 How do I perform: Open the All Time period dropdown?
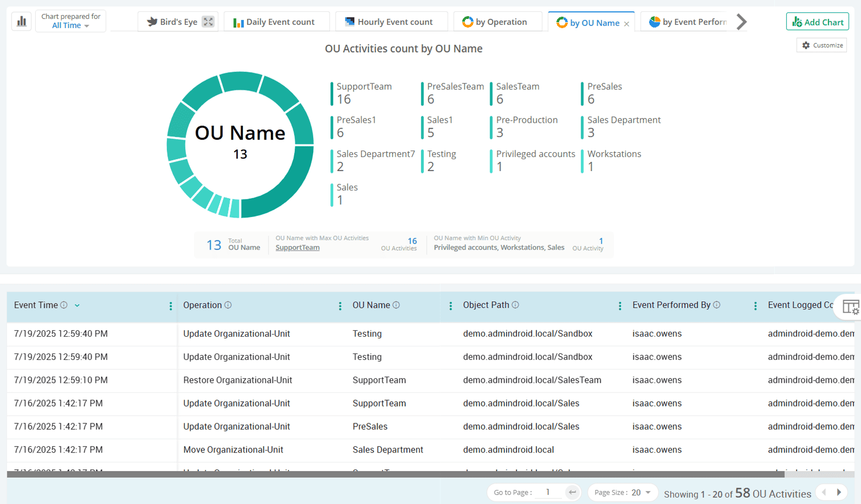[70, 25]
